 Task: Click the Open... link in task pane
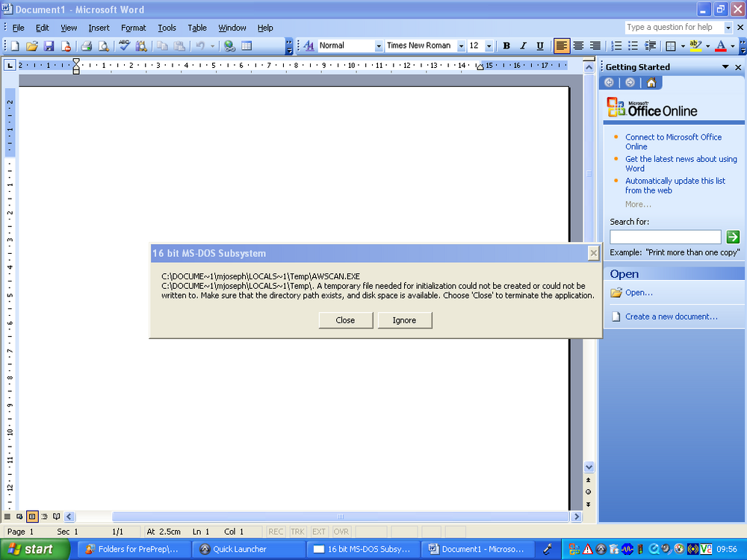click(639, 293)
